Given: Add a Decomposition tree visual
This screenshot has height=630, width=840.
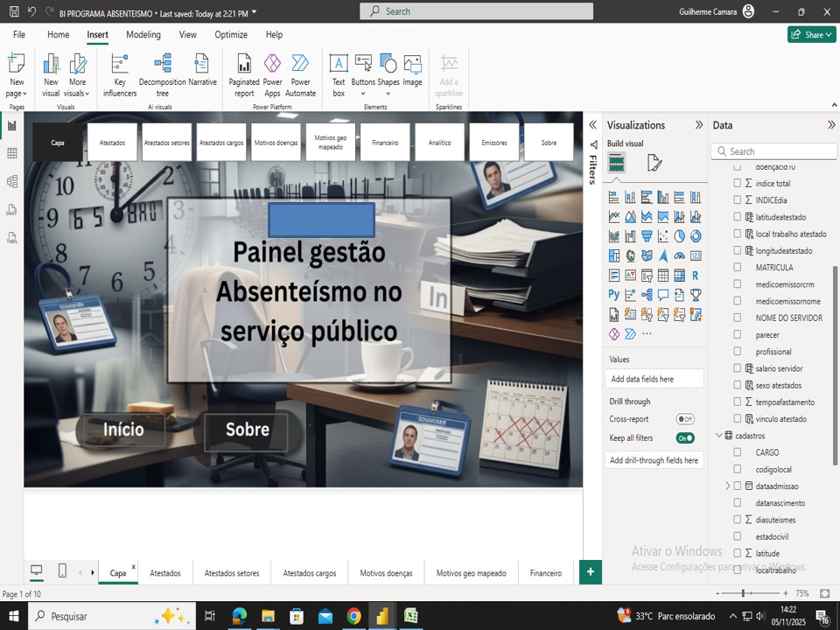Looking at the screenshot, I should 163,74.
